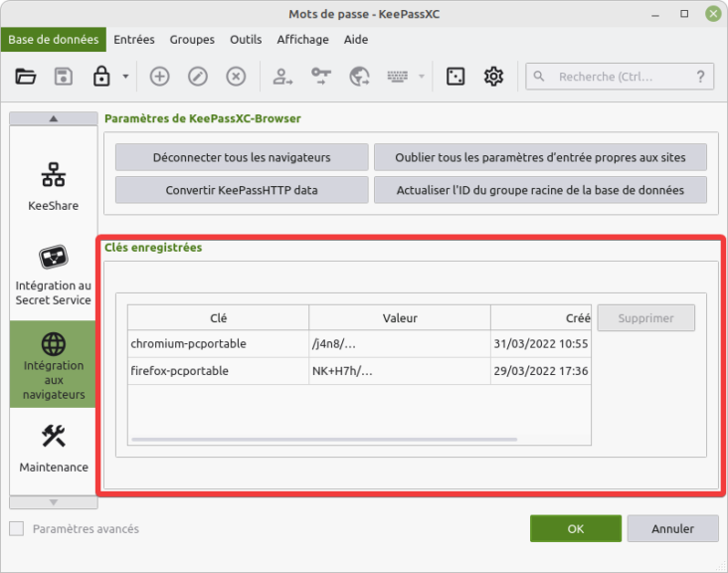Click the Annuler button
This screenshot has width=728, height=573.
(672, 528)
